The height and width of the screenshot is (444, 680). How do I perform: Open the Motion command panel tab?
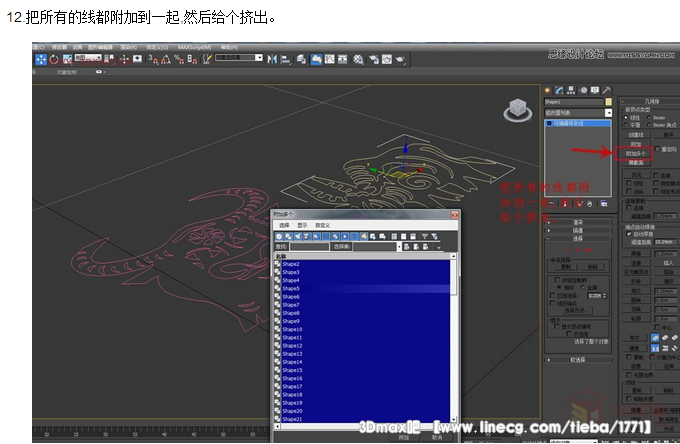point(583,90)
